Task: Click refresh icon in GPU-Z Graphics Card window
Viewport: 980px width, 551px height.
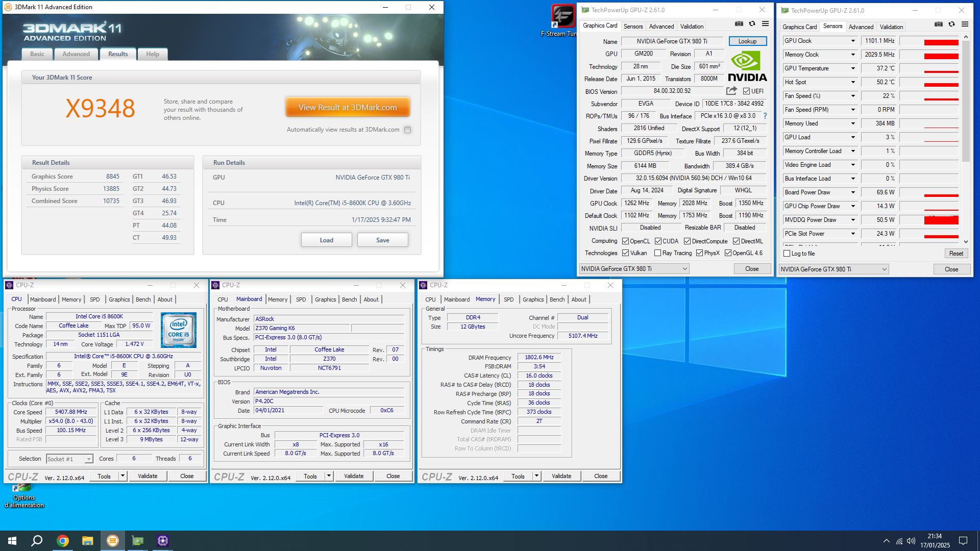Action: pyautogui.click(x=752, y=23)
